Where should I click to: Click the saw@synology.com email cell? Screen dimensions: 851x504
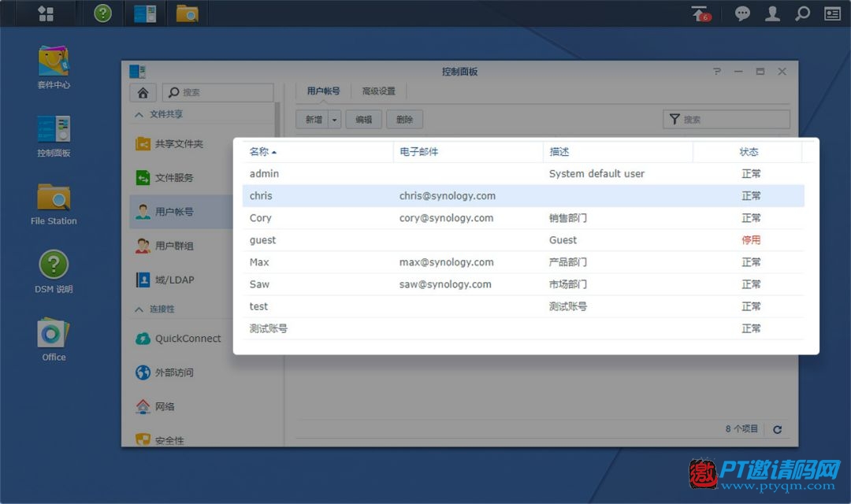tap(445, 284)
